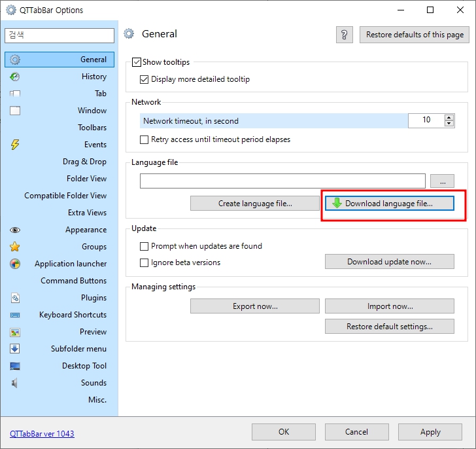Click Import now button
Screen dimensions: 476x449
[390, 306]
